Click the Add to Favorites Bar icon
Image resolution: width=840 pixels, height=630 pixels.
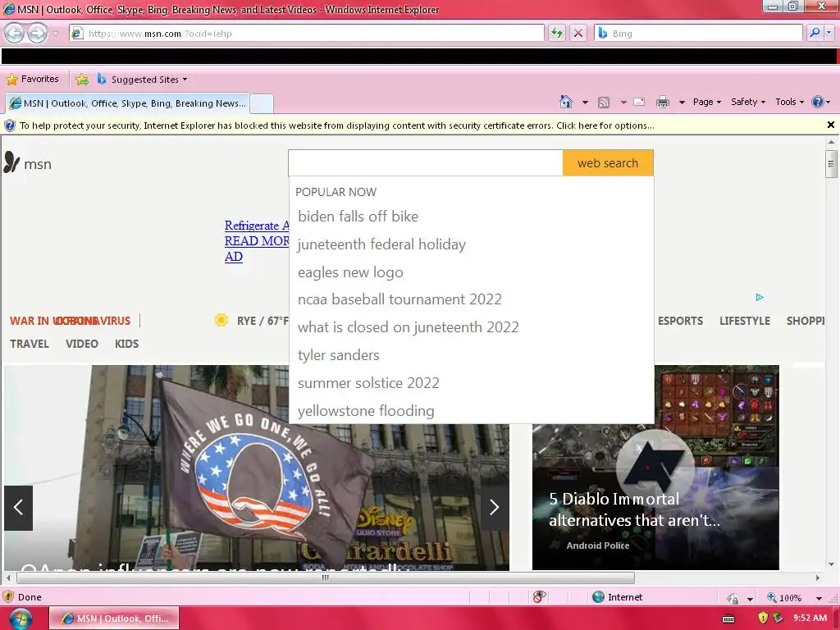(x=82, y=80)
